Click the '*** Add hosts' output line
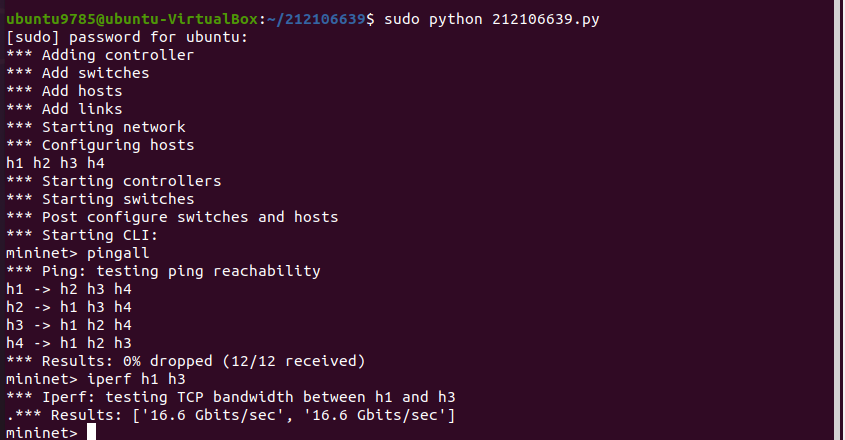This screenshot has width=845, height=440. pos(64,91)
